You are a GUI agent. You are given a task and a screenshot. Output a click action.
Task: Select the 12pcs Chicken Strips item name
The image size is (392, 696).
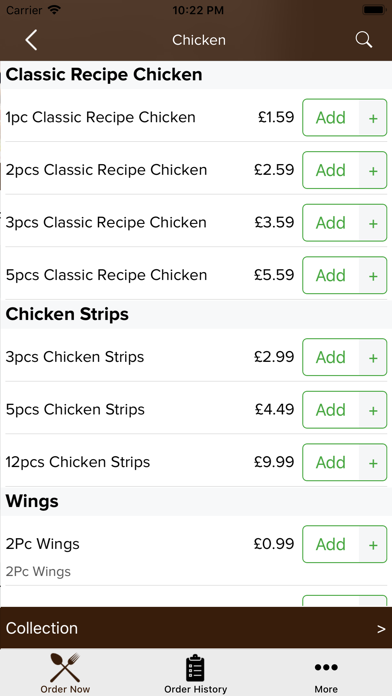(x=78, y=462)
